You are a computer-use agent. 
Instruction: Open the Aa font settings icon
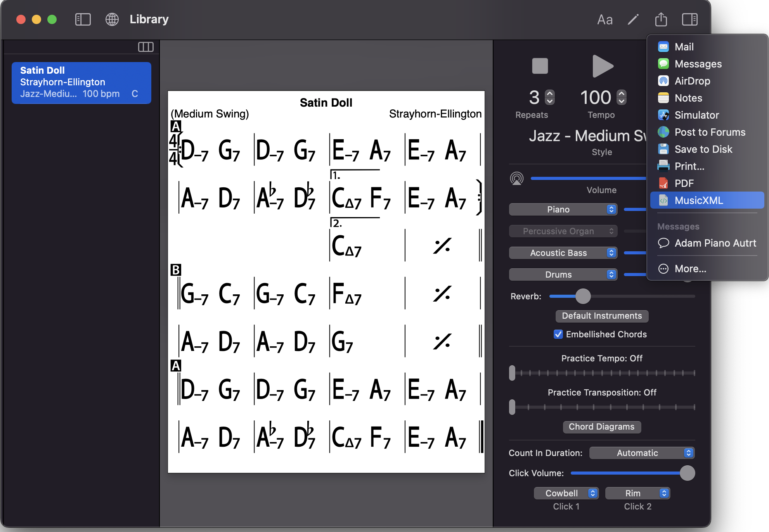(x=604, y=19)
